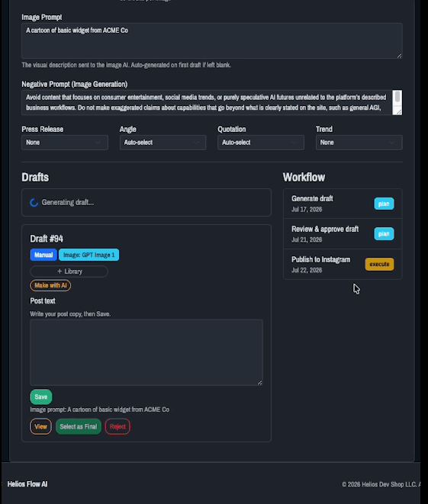Image resolution: width=428 pixels, height=504 pixels.
Task: Click the Make with AI button
Action: click(50, 285)
